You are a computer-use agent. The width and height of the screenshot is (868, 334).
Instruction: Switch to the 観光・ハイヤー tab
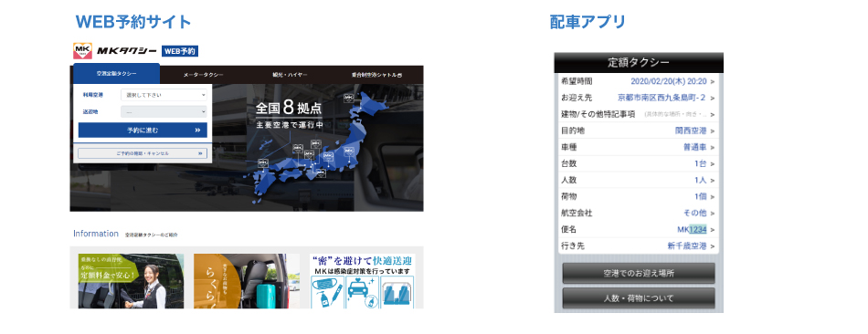(x=290, y=75)
